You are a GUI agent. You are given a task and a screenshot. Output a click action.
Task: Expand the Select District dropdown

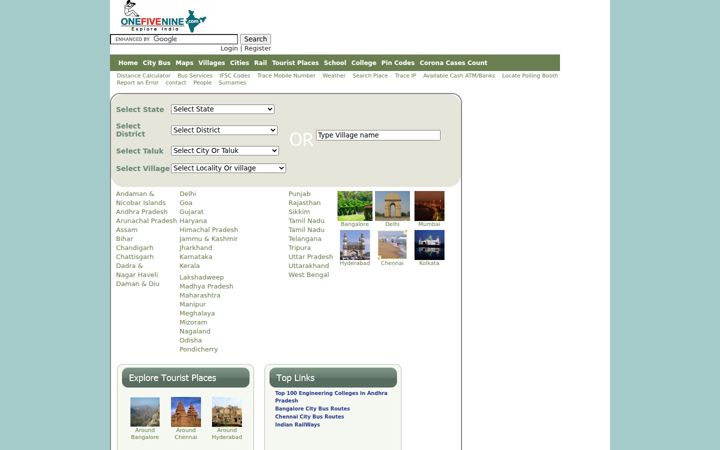coord(224,130)
